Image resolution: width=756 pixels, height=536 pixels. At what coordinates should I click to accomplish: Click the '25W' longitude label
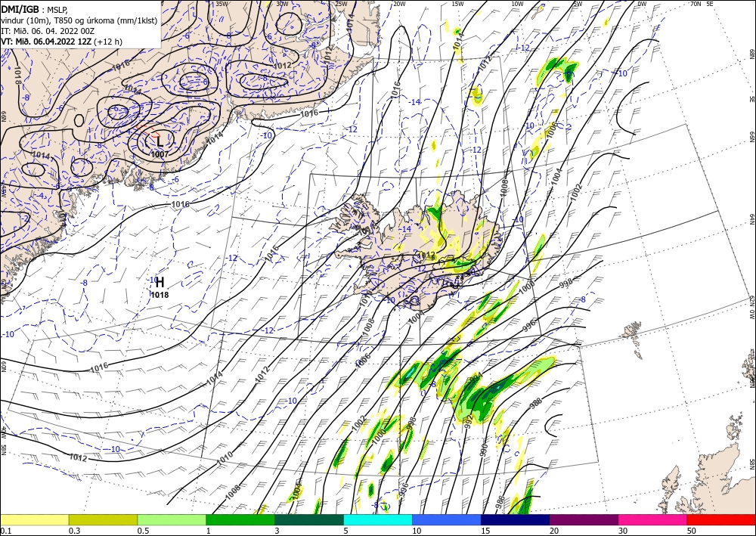[341, 3]
